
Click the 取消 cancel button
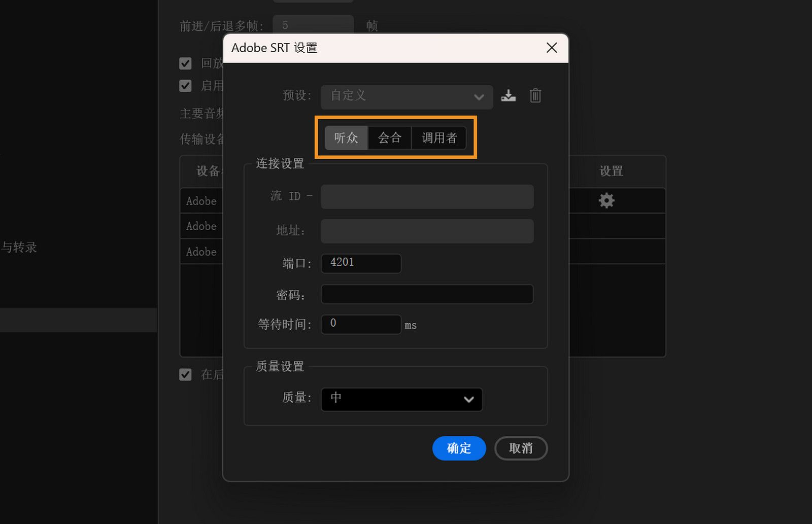click(521, 448)
